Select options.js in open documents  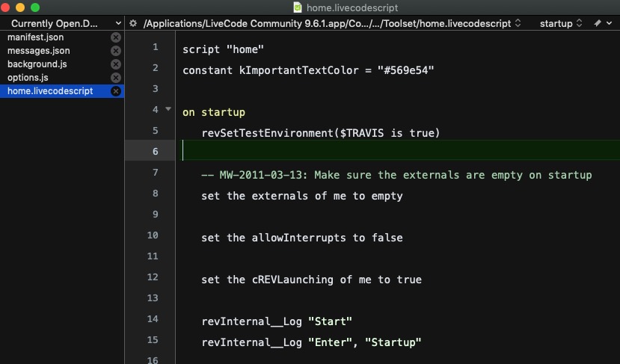[28, 78]
